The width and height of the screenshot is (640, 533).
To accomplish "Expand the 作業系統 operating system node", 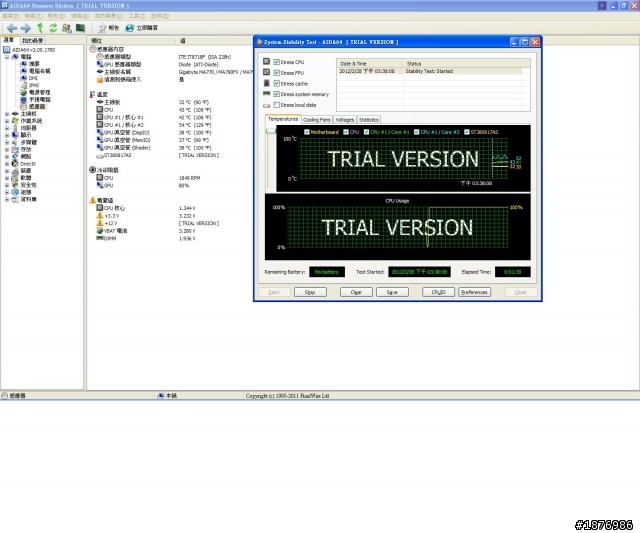I will pos(7,121).
